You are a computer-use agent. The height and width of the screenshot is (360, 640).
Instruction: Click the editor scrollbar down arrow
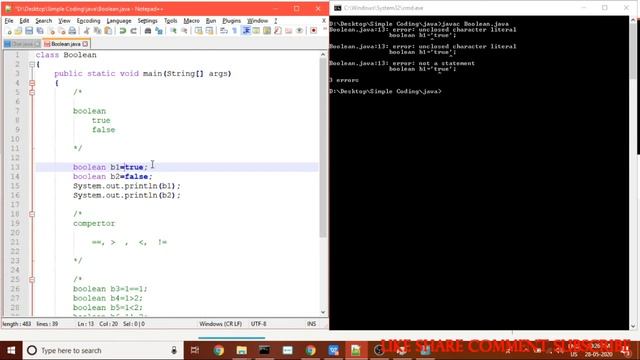(x=323, y=313)
